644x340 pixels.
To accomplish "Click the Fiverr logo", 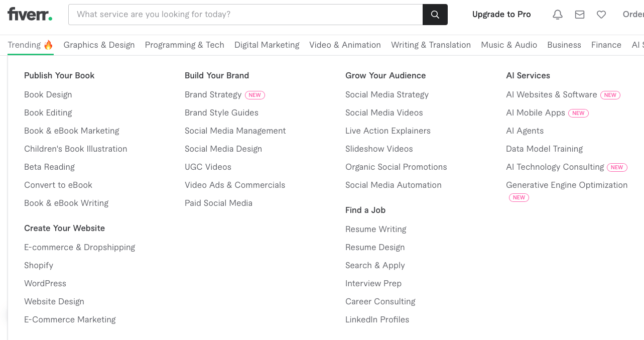I will [x=30, y=15].
